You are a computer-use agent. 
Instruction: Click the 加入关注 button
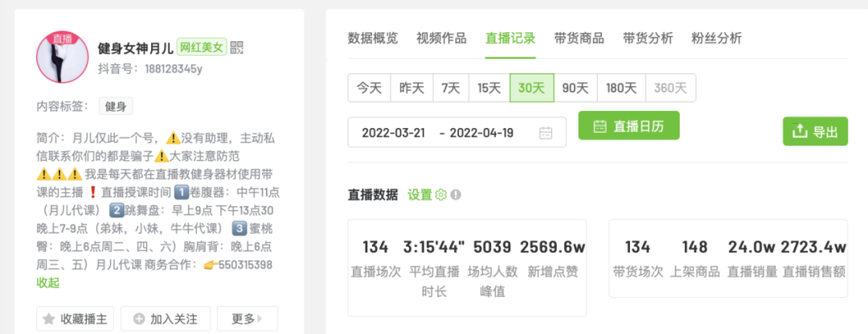point(166,319)
